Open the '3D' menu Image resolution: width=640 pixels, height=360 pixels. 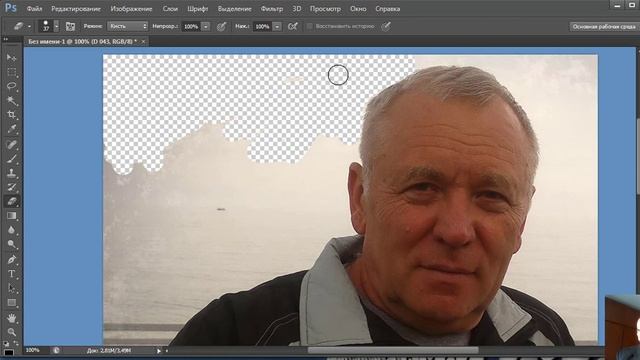297,9
